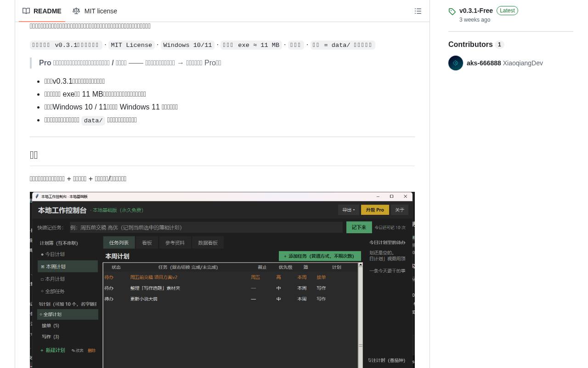588x368 pixels.
Task: Click the red 删除 link
Action: 92,351
